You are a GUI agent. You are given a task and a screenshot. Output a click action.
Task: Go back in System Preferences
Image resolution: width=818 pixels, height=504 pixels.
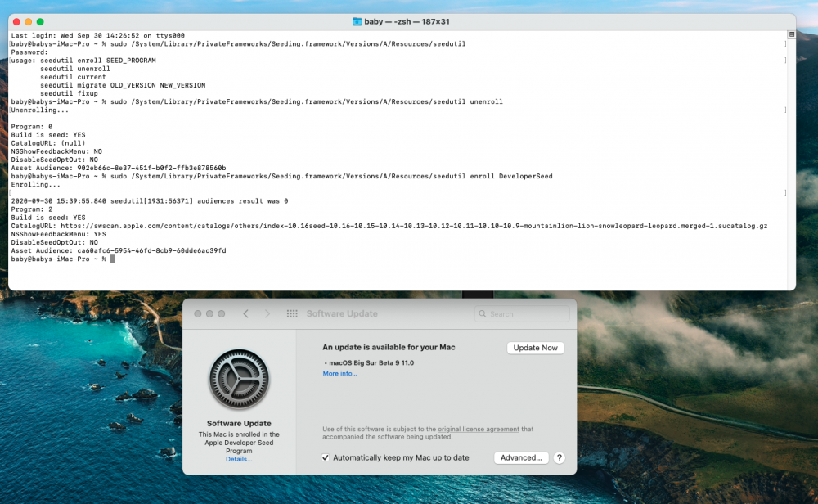pos(245,313)
